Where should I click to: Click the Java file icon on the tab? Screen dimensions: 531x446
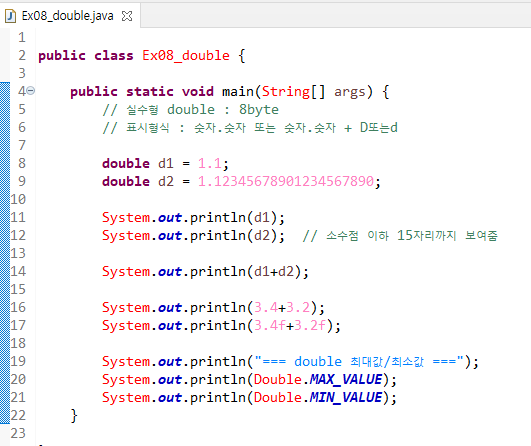pos(10,16)
